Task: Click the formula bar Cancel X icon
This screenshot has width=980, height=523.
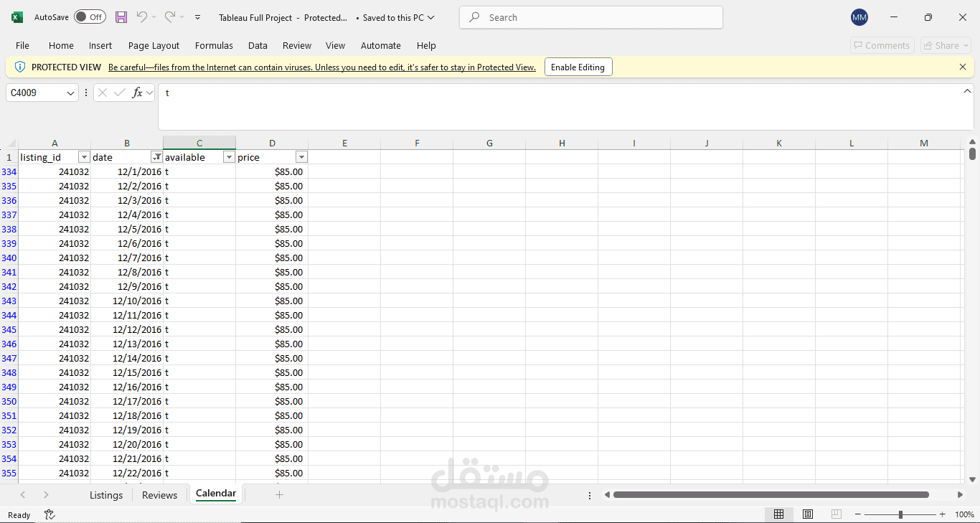Action: click(x=103, y=93)
